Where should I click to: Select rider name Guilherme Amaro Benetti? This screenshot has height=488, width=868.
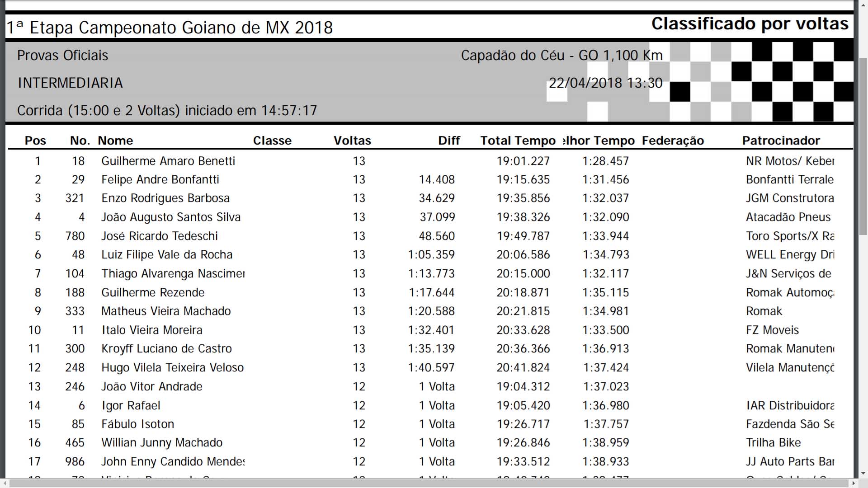(x=168, y=161)
